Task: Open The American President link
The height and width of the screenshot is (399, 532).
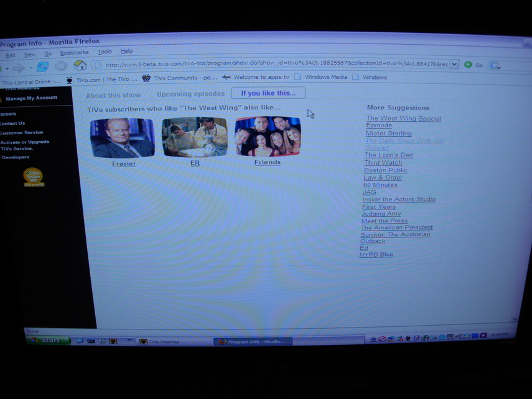Action: (396, 227)
